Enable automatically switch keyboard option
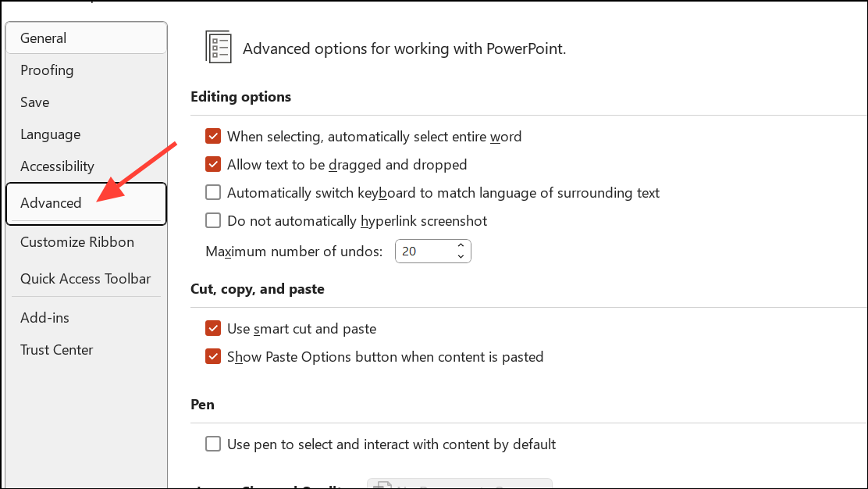The width and height of the screenshot is (868, 489). 213,193
